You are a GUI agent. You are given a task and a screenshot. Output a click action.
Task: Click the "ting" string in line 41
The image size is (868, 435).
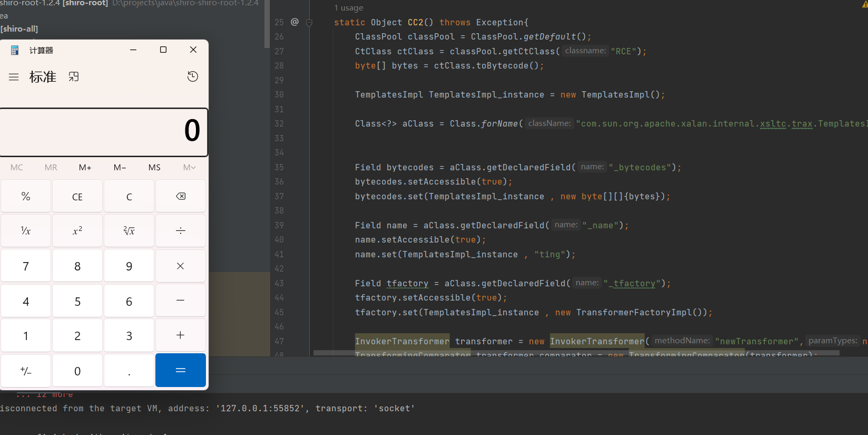[550, 254]
